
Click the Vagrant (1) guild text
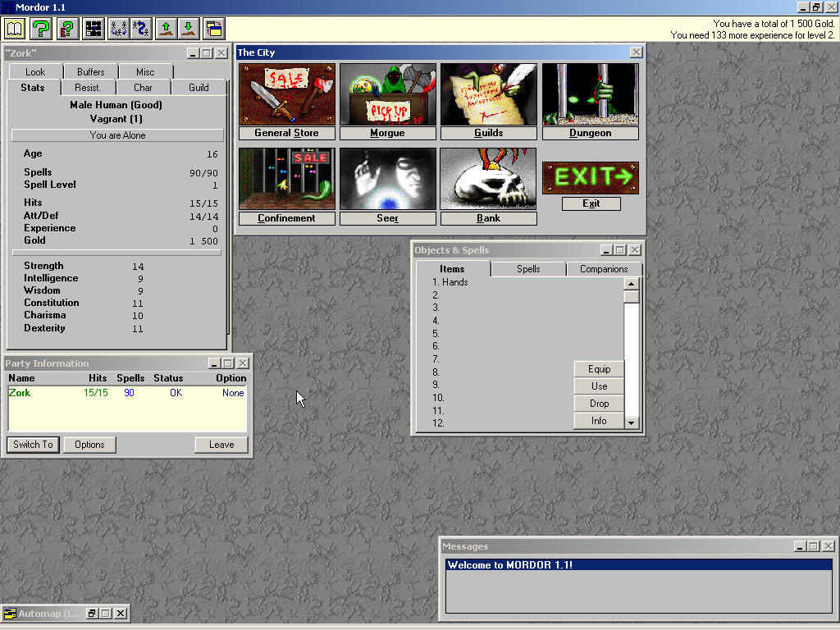(116, 119)
